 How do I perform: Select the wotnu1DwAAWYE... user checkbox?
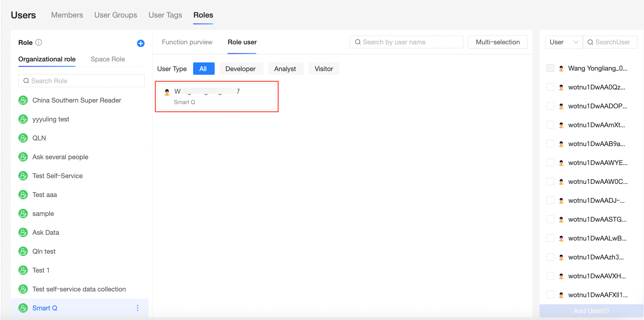[x=550, y=163]
